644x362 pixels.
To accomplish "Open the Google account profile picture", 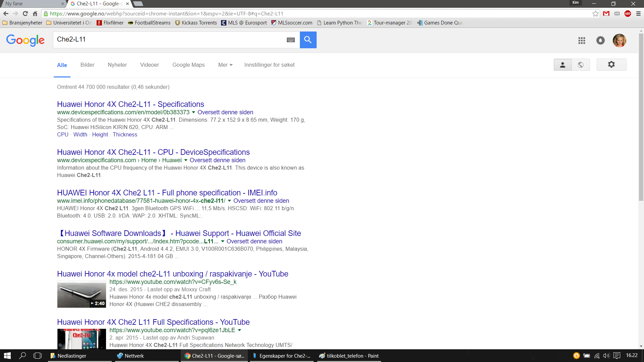I will tap(619, 41).
